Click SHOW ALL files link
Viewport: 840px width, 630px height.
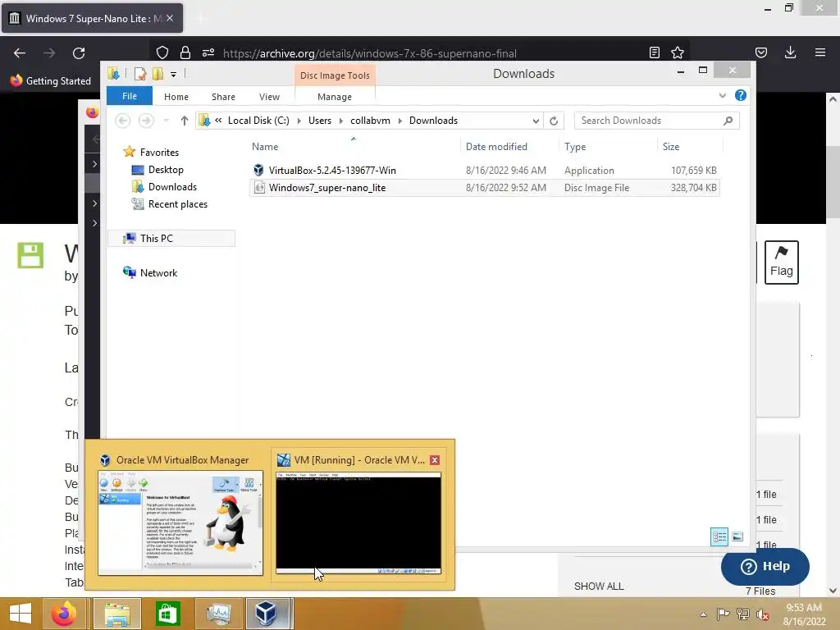coord(598,586)
